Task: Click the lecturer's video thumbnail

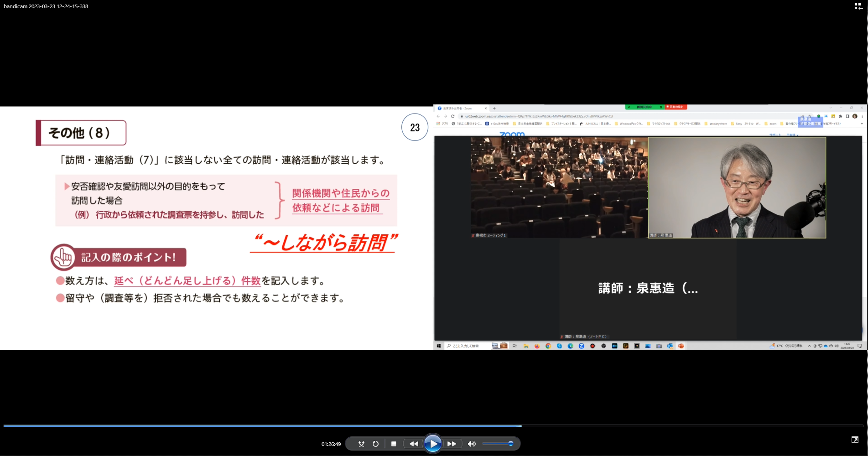Action: [737, 187]
